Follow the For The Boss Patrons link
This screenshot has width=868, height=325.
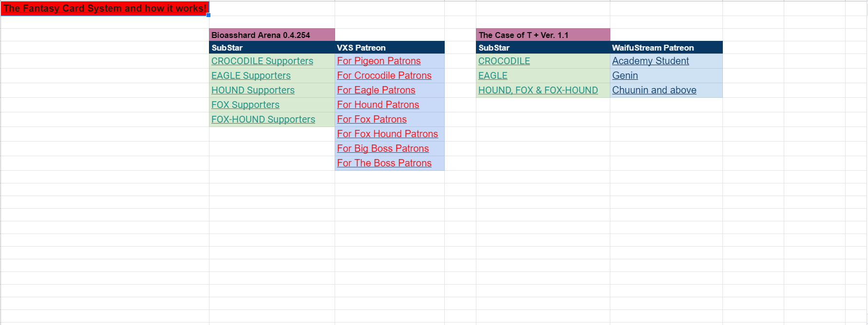coord(384,163)
